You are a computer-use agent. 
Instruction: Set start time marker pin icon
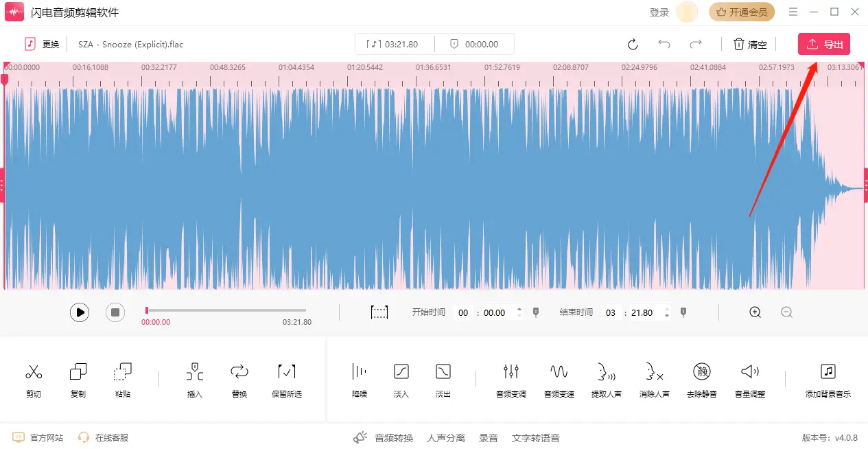(536, 312)
